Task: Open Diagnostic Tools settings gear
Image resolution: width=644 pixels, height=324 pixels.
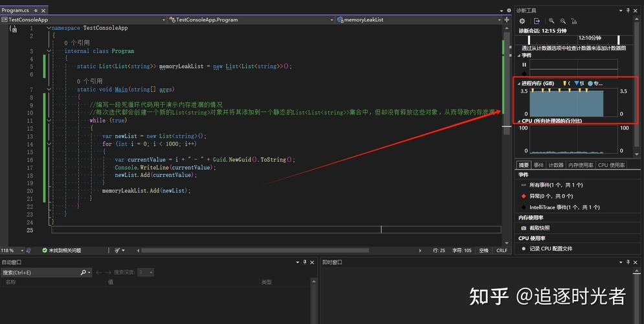Action: tap(522, 21)
